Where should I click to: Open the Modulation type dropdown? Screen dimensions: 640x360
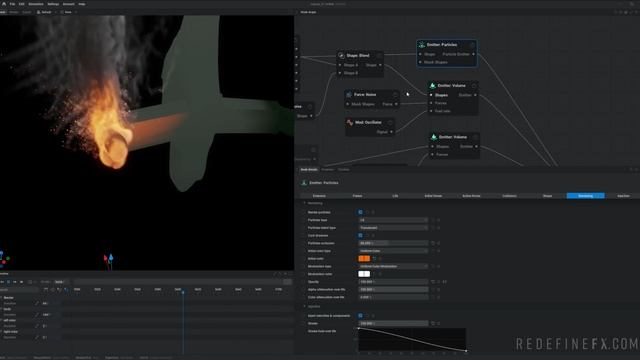click(393, 266)
